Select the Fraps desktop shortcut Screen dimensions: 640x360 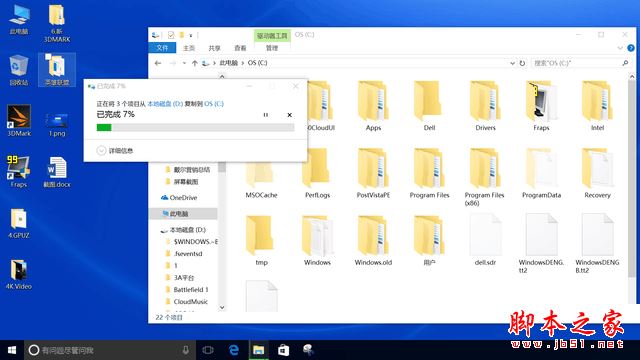click(x=19, y=171)
